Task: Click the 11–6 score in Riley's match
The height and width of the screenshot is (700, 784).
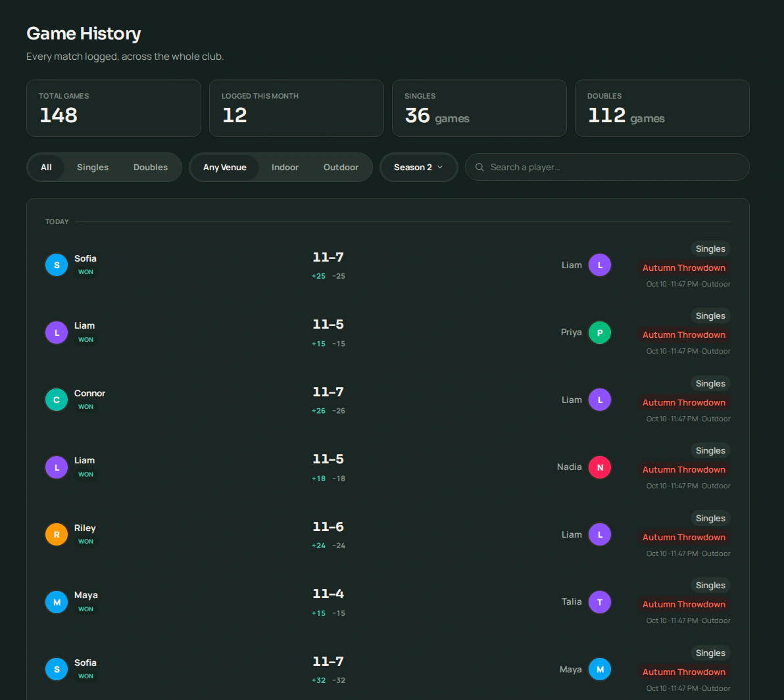Action: point(328,526)
